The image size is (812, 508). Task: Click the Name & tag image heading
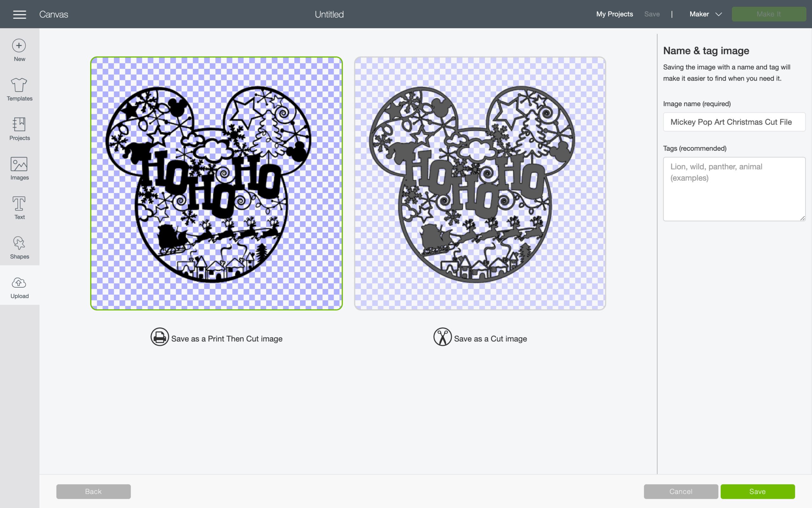tap(706, 51)
